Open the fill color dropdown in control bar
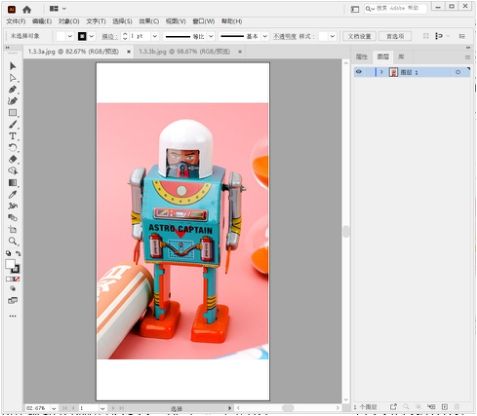The width and height of the screenshot is (477, 416). pos(70,36)
